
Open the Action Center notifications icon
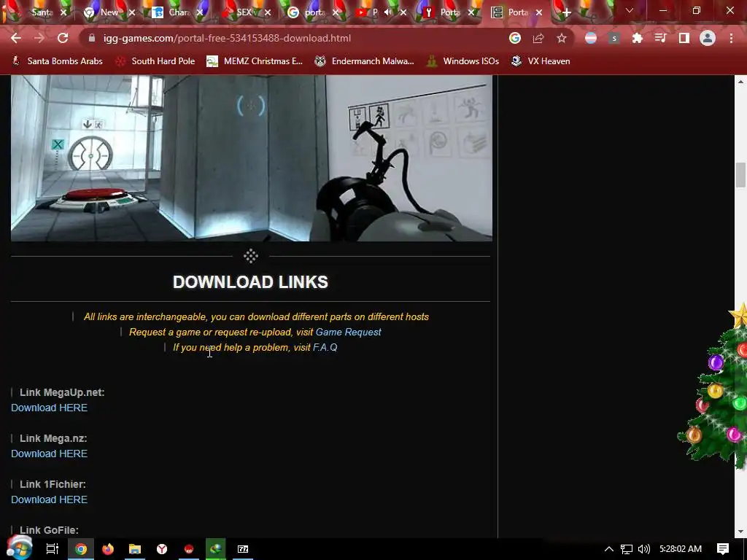click(x=723, y=549)
